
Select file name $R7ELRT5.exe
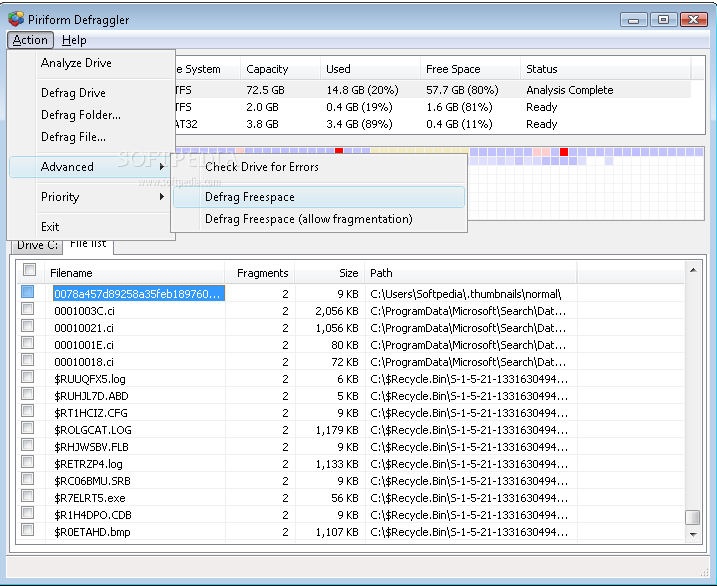90,498
